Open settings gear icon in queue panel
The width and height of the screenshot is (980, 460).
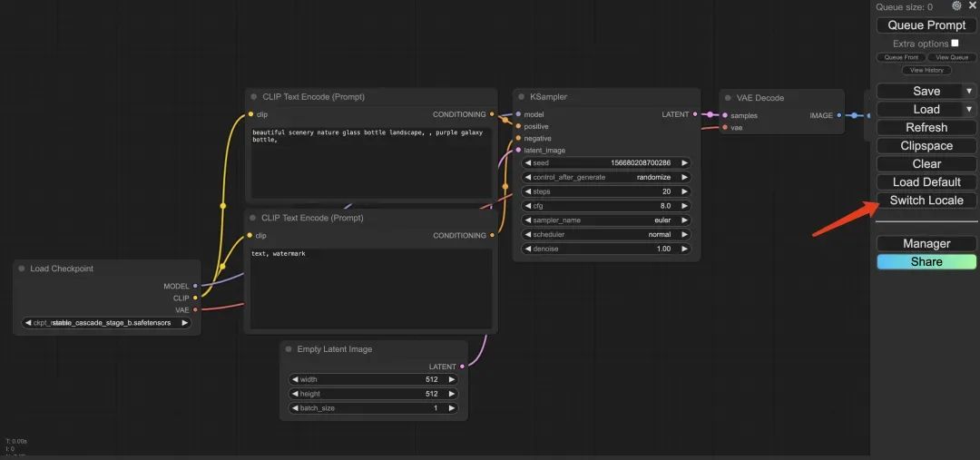956,5
